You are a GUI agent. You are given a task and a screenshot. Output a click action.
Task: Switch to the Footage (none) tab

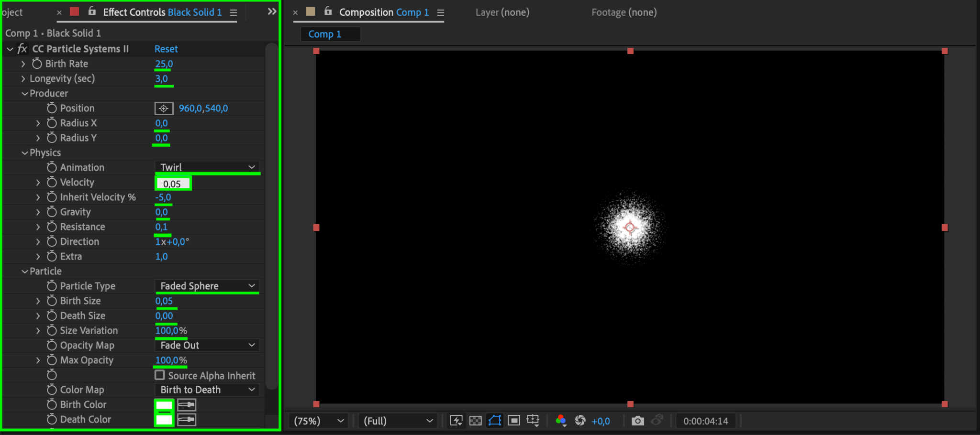(624, 12)
